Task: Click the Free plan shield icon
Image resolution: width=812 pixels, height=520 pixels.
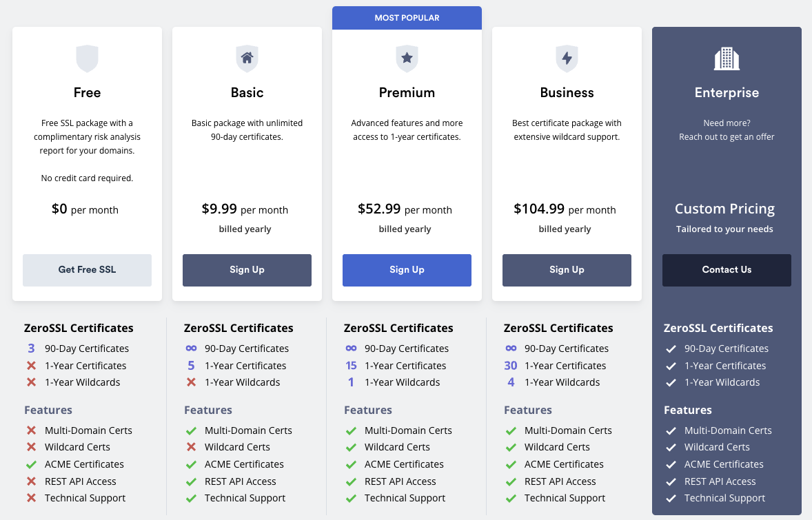Action: pos(87,59)
